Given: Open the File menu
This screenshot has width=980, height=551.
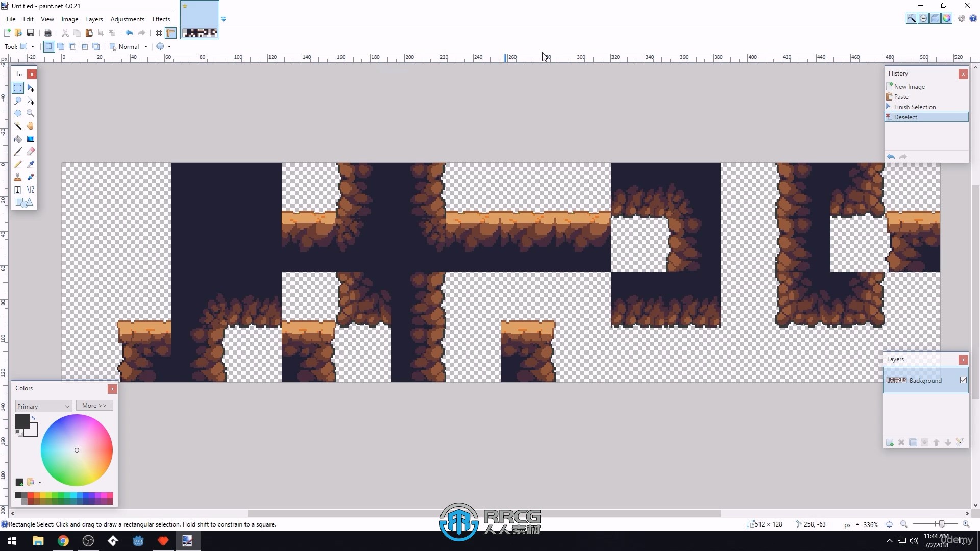Looking at the screenshot, I should click(11, 19).
